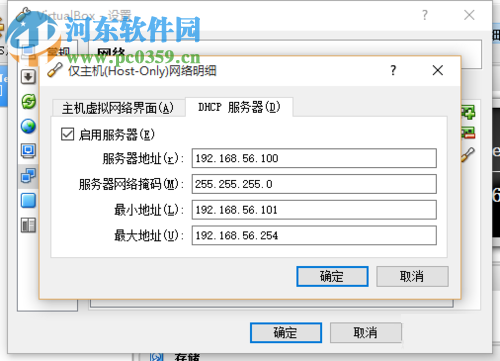Open the globe language settings category icon
Viewport: 500px width, 361px height.
point(28,126)
